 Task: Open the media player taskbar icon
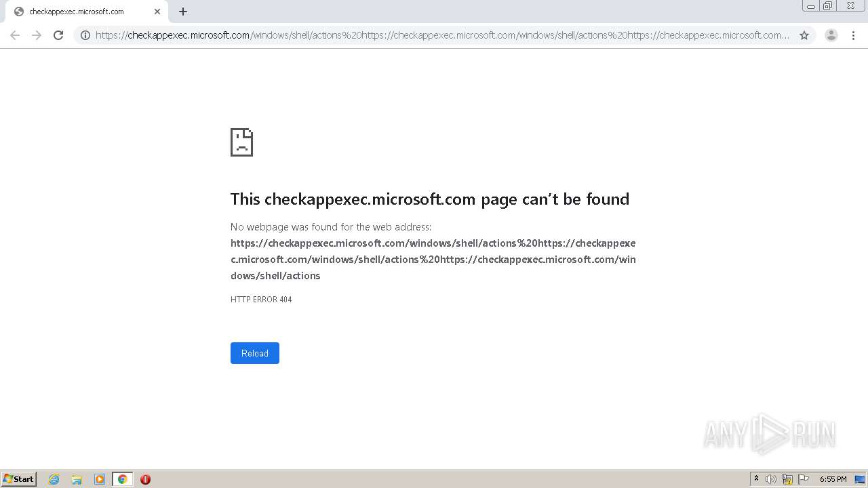[x=100, y=479]
